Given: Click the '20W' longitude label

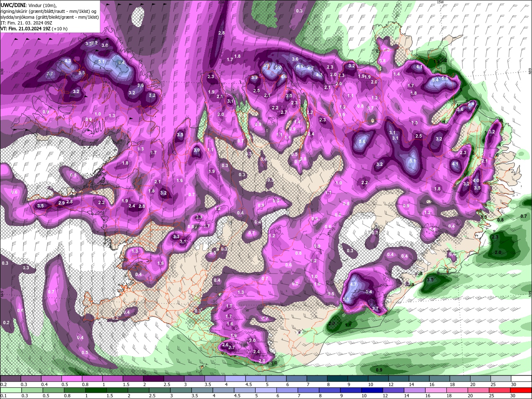Looking at the screenshot, I should pos(222,2).
